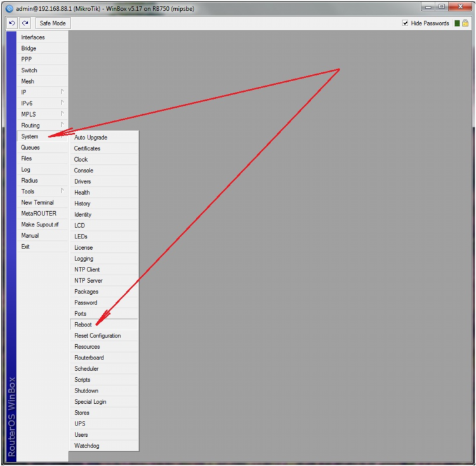Open the Switch menu
Viewport: 476px width, 466px height.
point(42,70)
